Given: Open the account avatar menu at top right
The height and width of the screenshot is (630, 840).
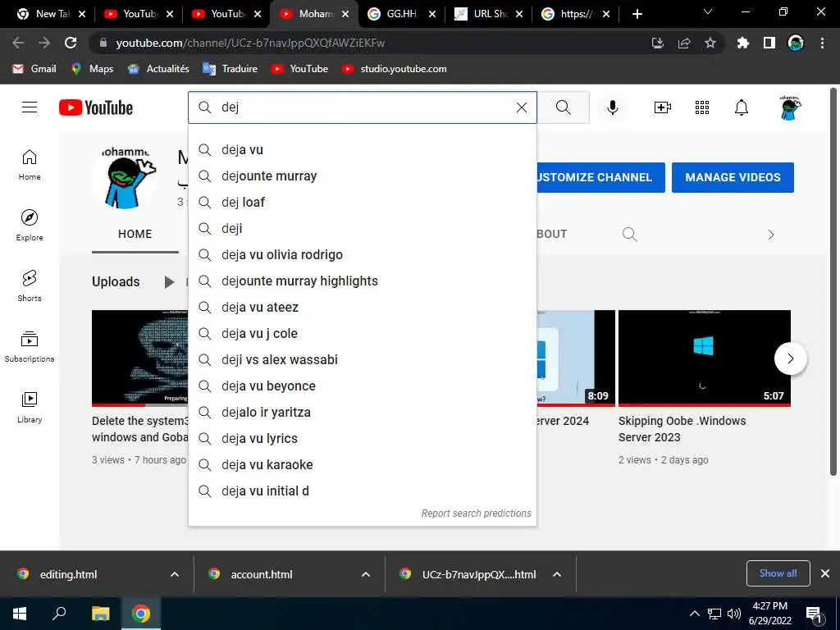Looking at the screenshot, I should 789,107.
